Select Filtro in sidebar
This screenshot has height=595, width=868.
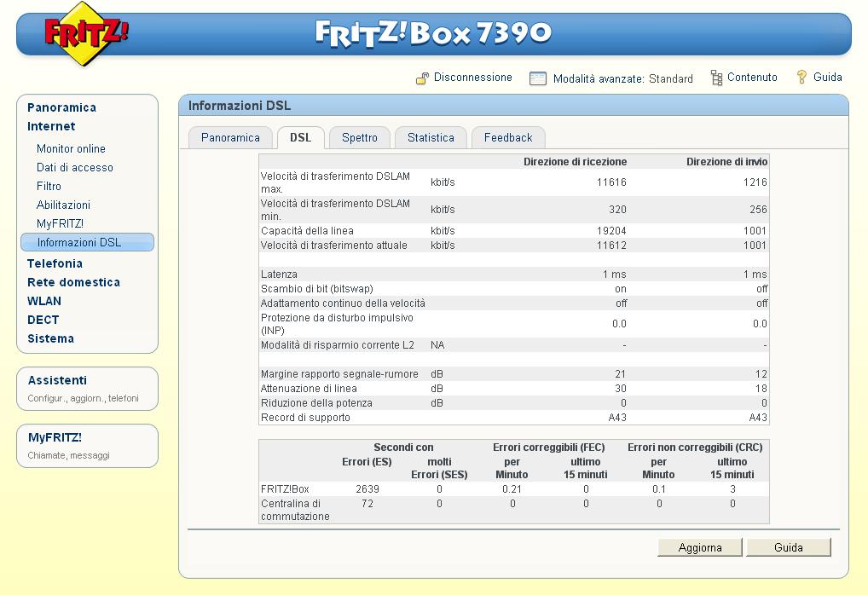click(49, 186)
